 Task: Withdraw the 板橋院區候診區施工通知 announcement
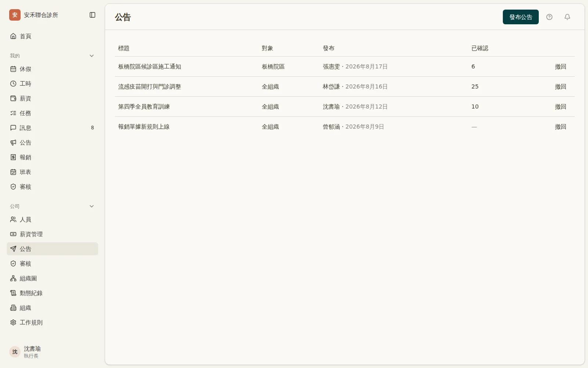560,67
